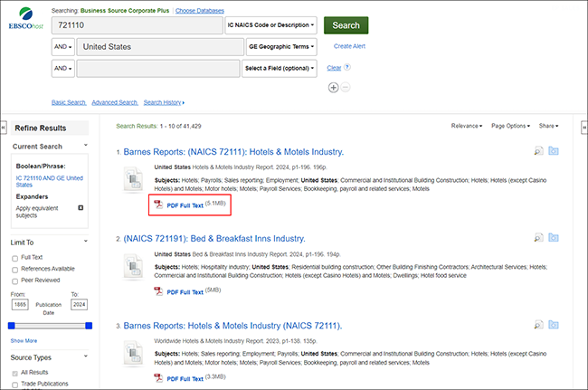Screen dimensions: 588x390
Task: Click the To year box 2024
Action: [x=79, y=305]
